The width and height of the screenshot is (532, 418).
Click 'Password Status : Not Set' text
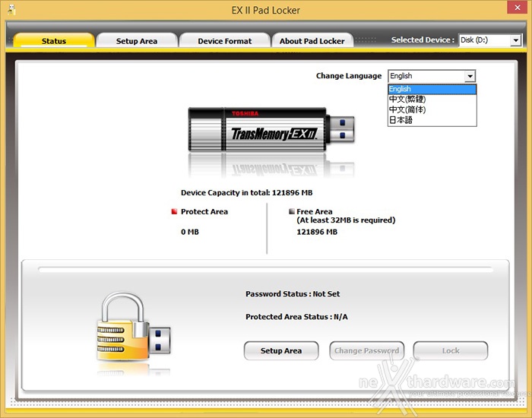pos(293,294)
